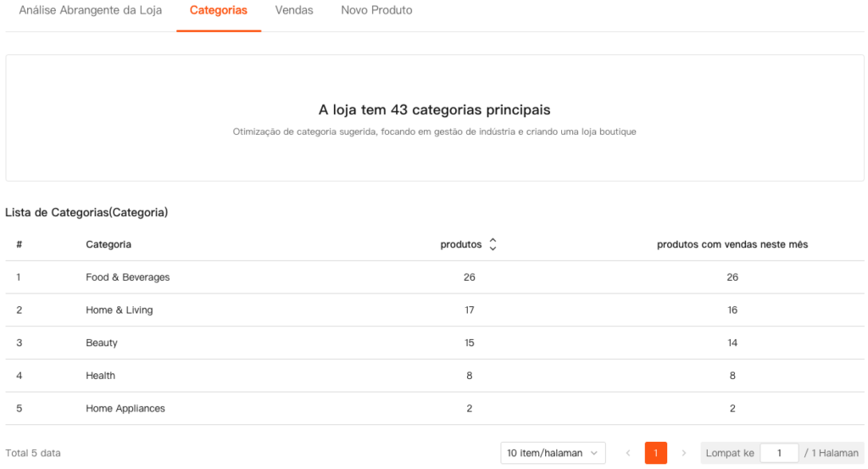Viewport: 868px width, 469px height.
Task: Click the Beauty category row
Action: click(102, 343)
